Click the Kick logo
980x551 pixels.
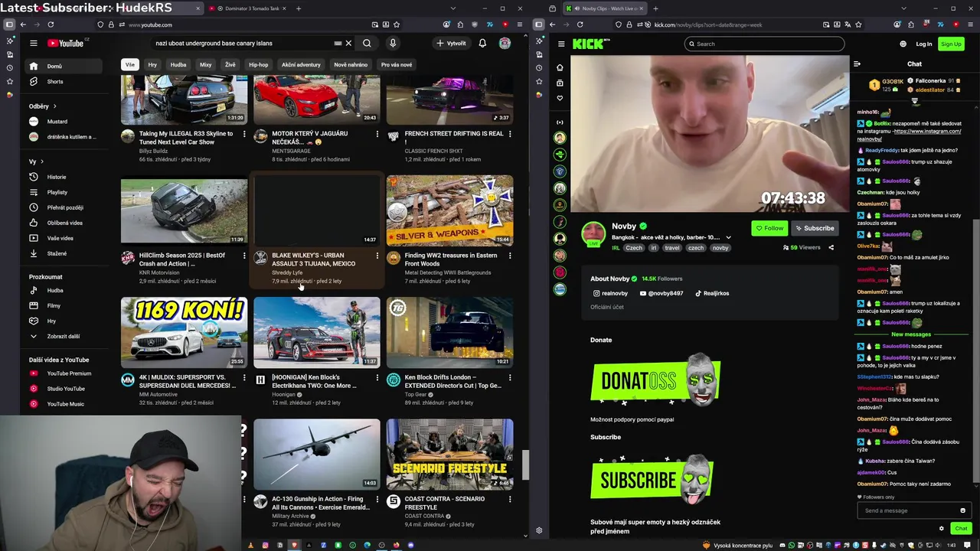point(590,44)
